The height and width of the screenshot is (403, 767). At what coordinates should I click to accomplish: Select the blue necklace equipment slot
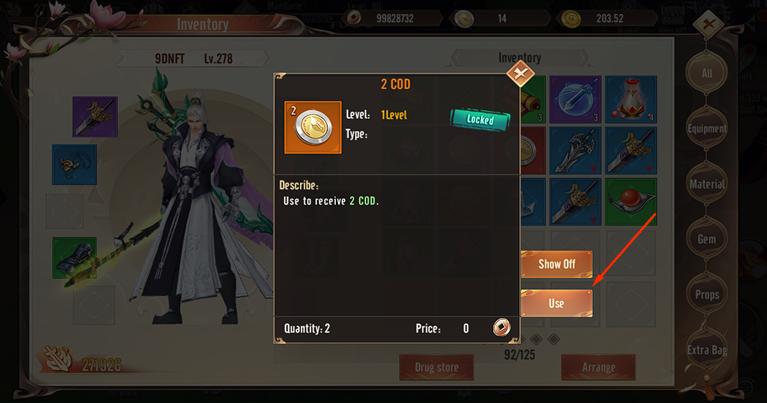[x=74, y=164]
